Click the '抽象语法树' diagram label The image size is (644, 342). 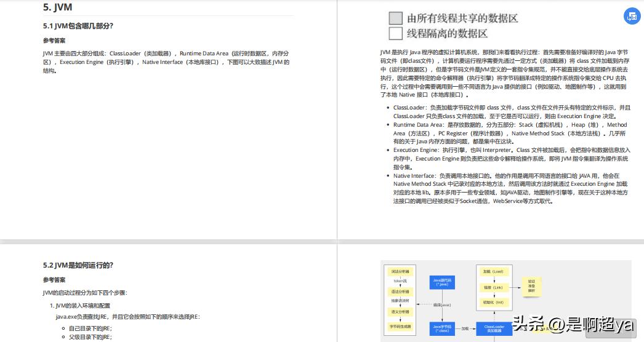point(400,301)
